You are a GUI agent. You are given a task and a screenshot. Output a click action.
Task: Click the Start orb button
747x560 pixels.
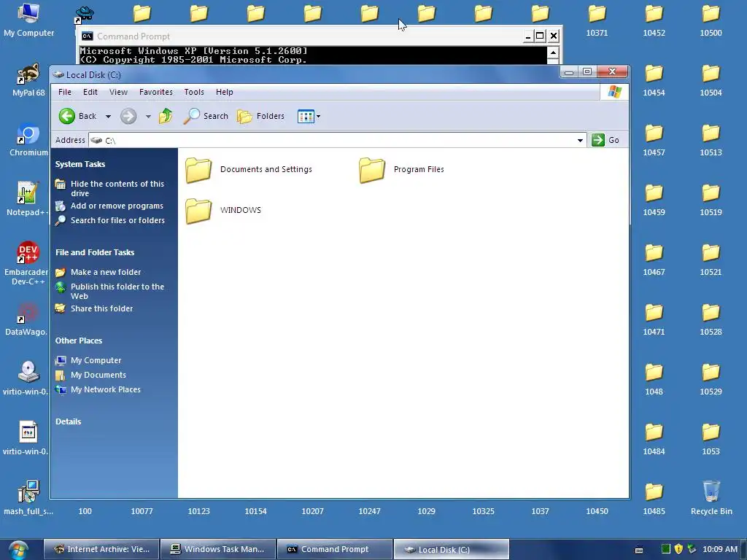click(18, 550)
